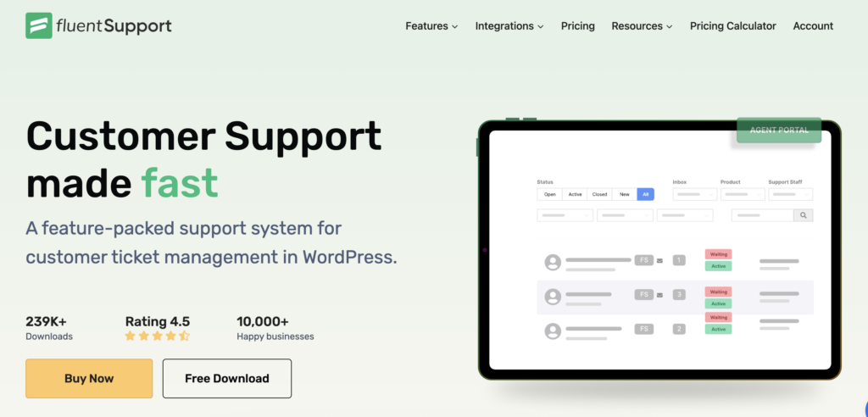
Task: Open the Inbox dropdown
Action: (695, 194)
